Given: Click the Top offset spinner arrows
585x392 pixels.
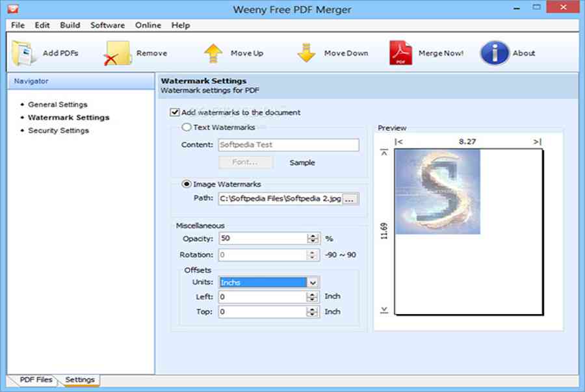Looking at the screenshot, I should [312, 312].
